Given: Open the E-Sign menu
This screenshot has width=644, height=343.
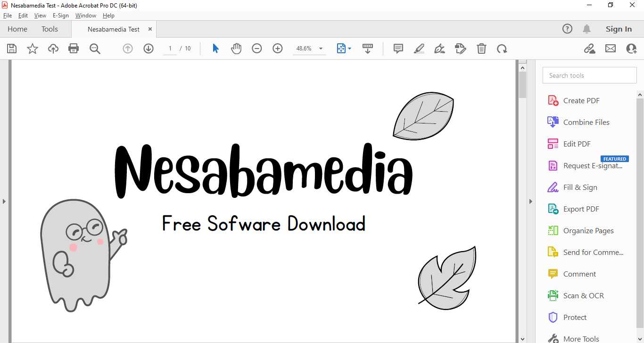Looking at the screenshot, I should (61, 16).
